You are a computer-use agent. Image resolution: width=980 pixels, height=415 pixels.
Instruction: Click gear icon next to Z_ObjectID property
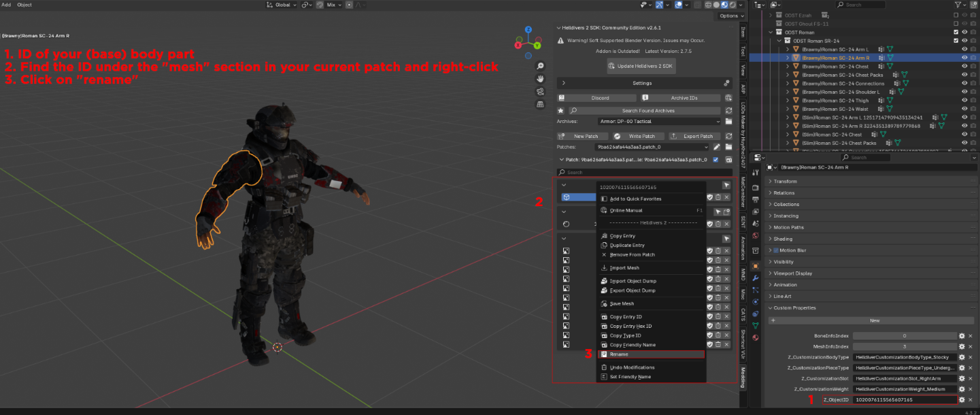962,400
